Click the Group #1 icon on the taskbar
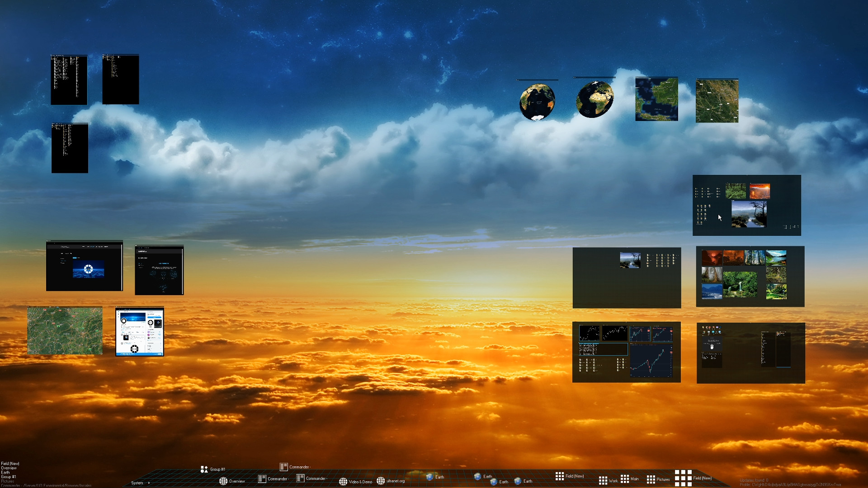 (x=204, y=469)
